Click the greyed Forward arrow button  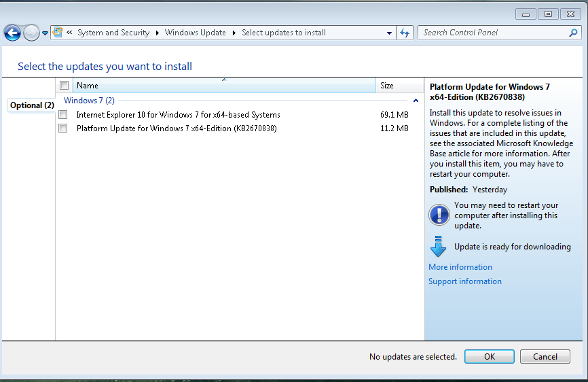[x=31, y=33]
